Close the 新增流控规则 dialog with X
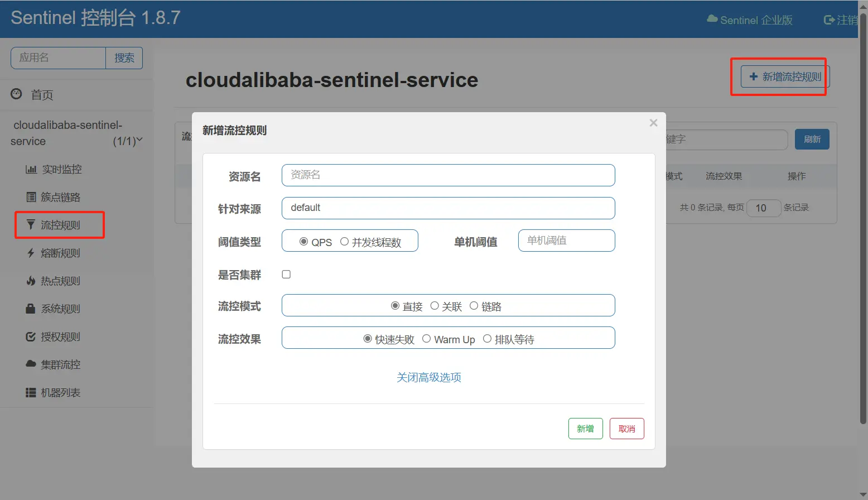 pos(653,123)
